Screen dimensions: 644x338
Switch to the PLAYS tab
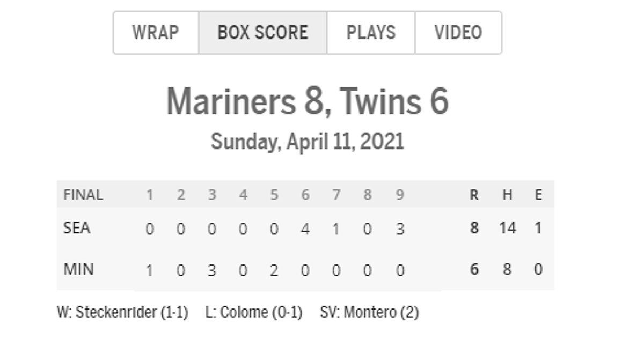(371, 33)
